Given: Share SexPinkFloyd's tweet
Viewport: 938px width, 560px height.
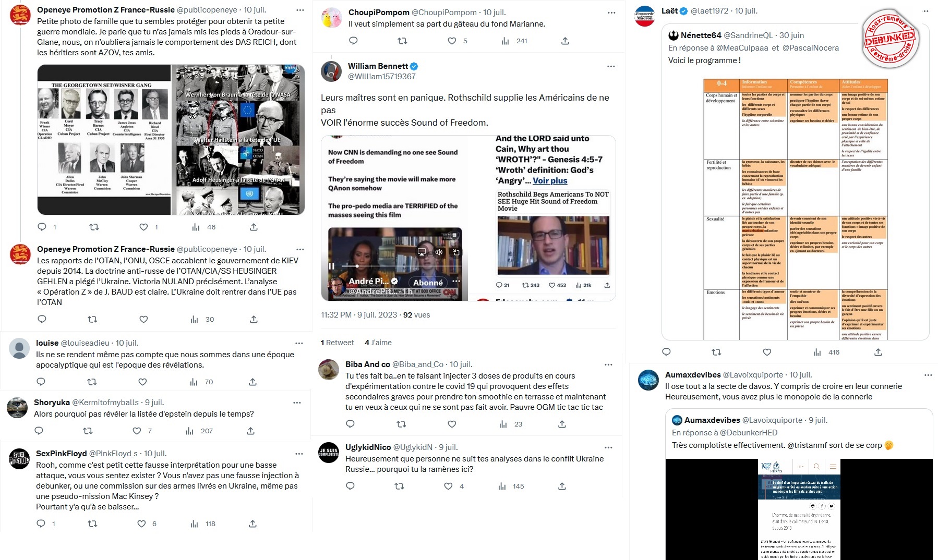Looking at the screenshot, I should pyautogui.click(x=252, y=524).
